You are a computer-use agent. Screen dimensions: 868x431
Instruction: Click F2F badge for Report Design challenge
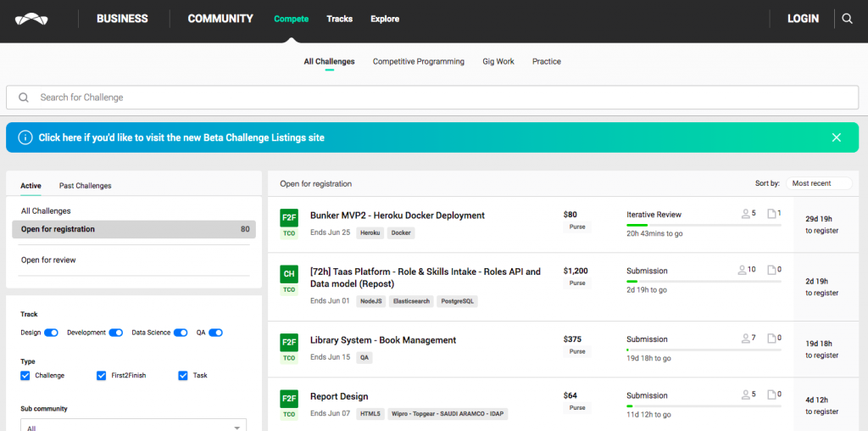click(x=289, y=399)
